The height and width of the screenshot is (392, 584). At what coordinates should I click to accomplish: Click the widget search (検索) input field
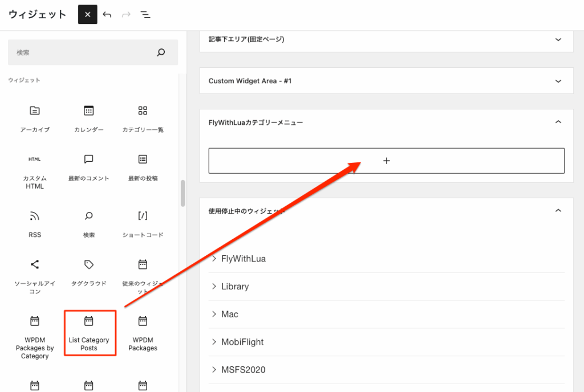point(83,52)
